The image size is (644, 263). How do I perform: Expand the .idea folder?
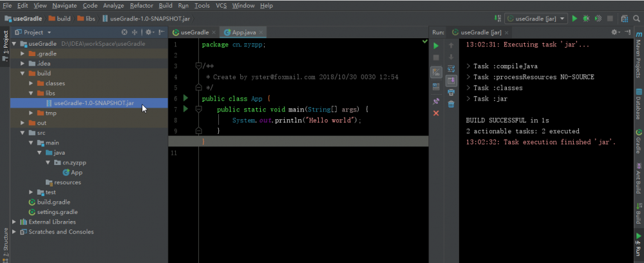pyautogui.click(x=23, y=63)
